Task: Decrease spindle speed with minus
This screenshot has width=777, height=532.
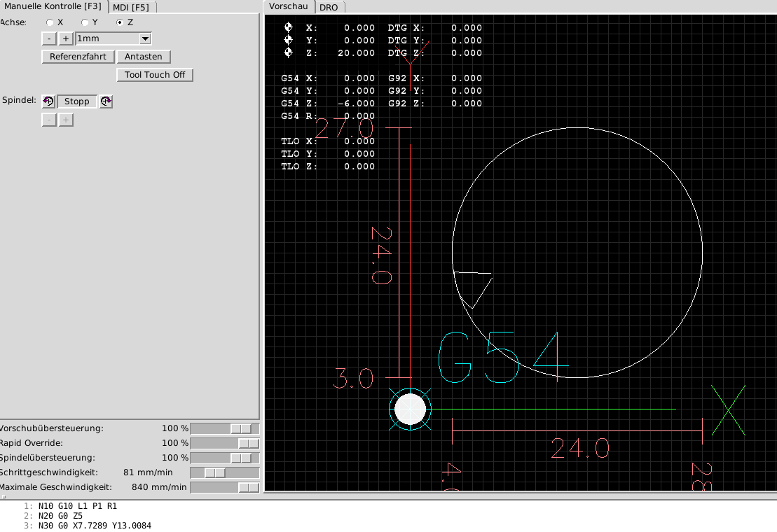Action: pos(48,120)
